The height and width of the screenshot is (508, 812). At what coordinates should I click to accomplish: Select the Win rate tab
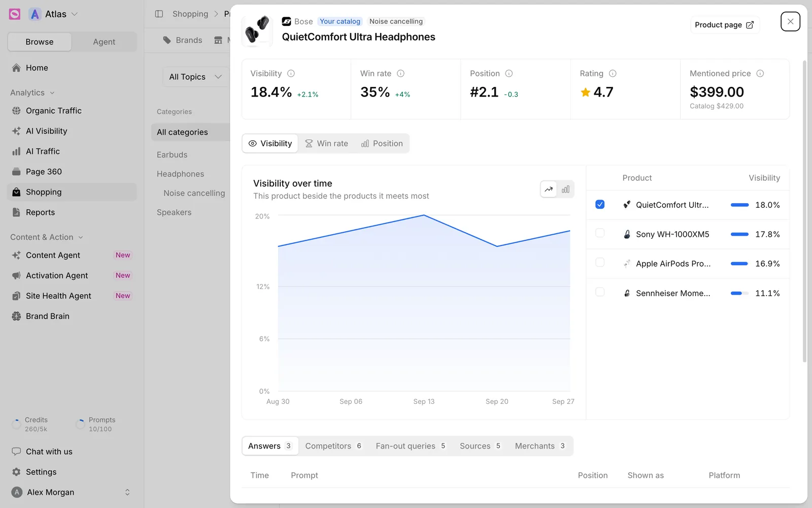pos(327,144)
